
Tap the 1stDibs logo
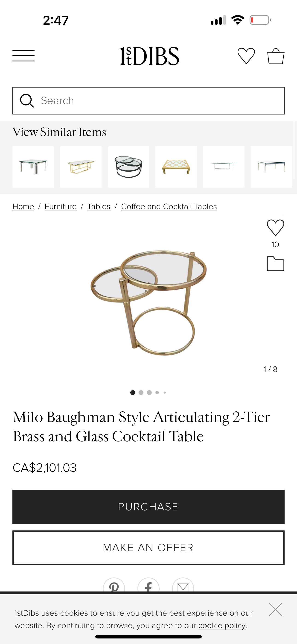click(x=149, y=56)
